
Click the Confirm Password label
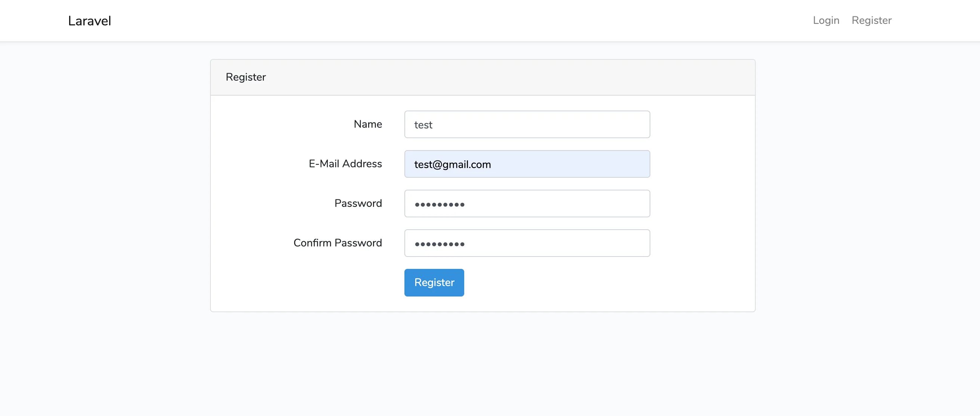click(x=338, y=243)
